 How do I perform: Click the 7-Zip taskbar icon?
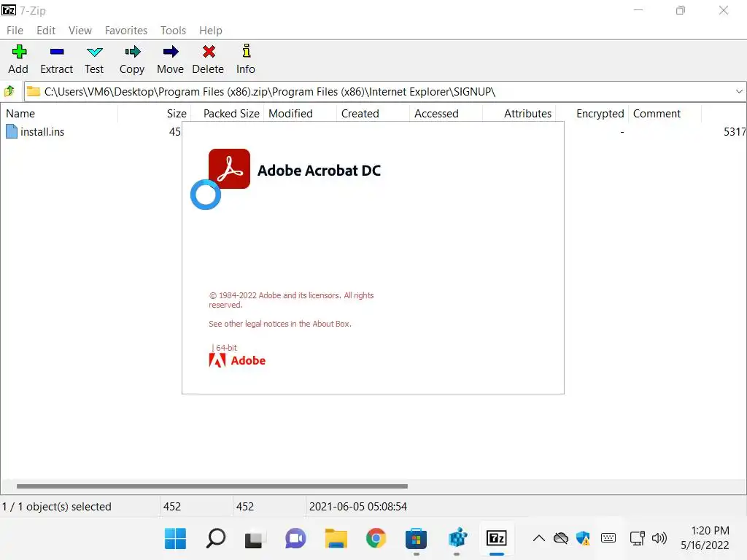coord(496,539)
